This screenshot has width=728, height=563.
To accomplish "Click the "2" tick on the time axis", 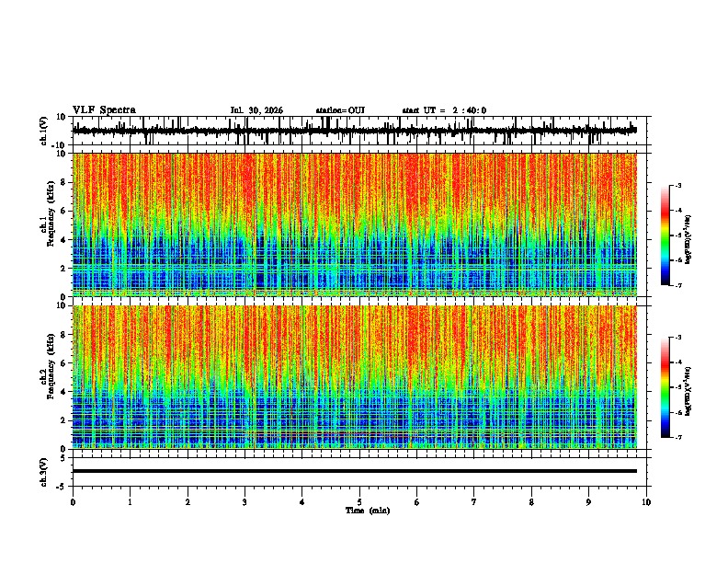I will pos(188,502).
